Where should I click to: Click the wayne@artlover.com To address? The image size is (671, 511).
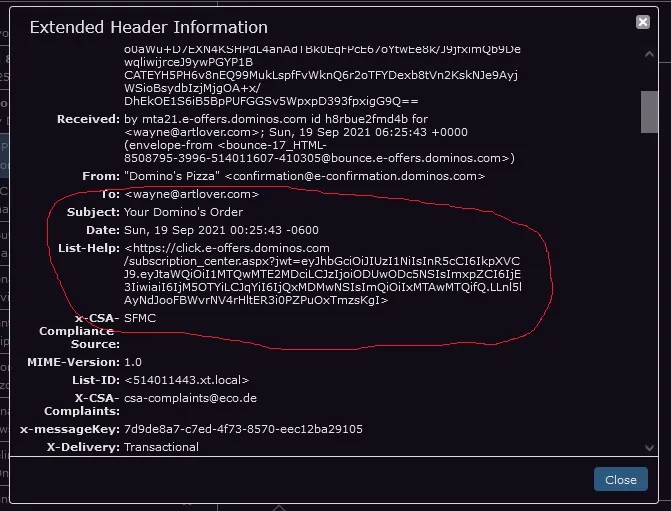(x=191, y=194)
